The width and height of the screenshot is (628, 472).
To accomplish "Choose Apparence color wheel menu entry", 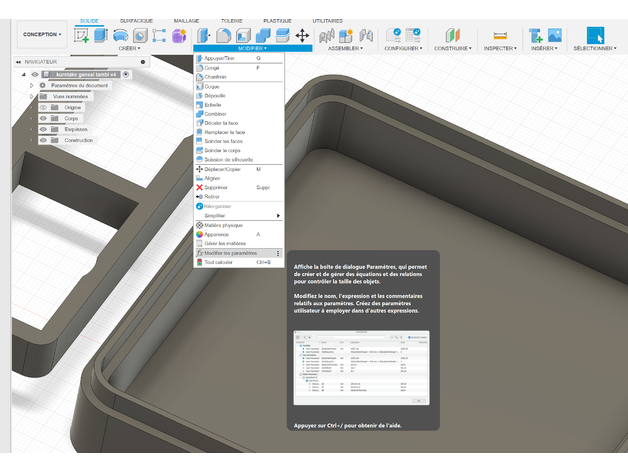I will pyautogui.click(x=217, y=234).
